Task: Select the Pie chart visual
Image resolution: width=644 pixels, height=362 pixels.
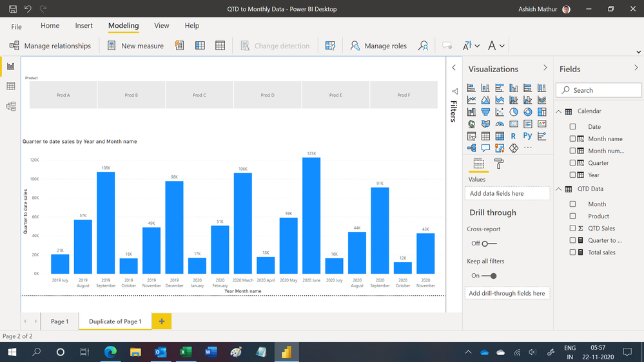Action: tap(513, 111)
